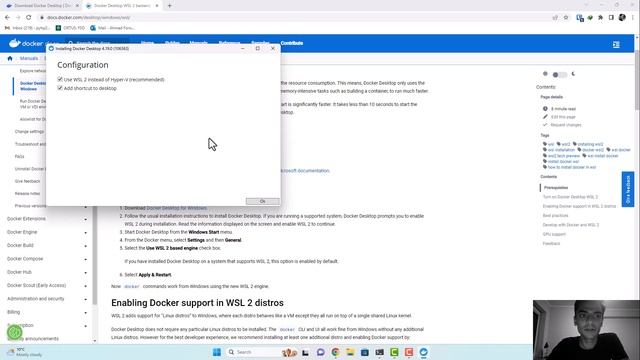Switch to Download Docker Desktop tab
The height and width of the screenshot is (360, 640).
(42, 6)
